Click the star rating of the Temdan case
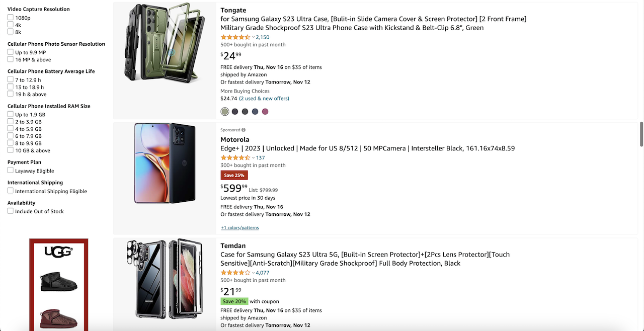This screenshot has height=331, width=644. [x=235, y=273]
